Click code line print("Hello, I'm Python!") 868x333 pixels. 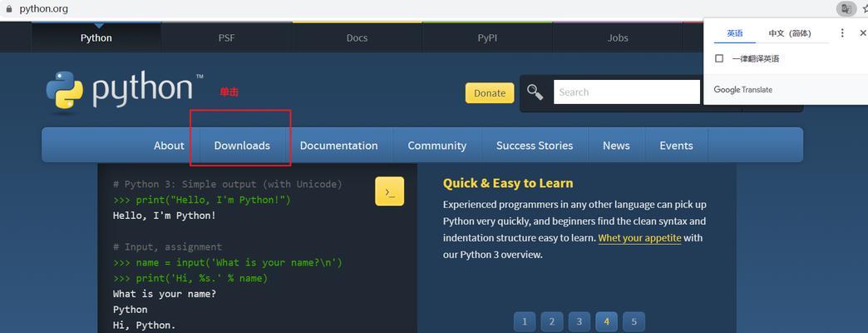point(201,200)
